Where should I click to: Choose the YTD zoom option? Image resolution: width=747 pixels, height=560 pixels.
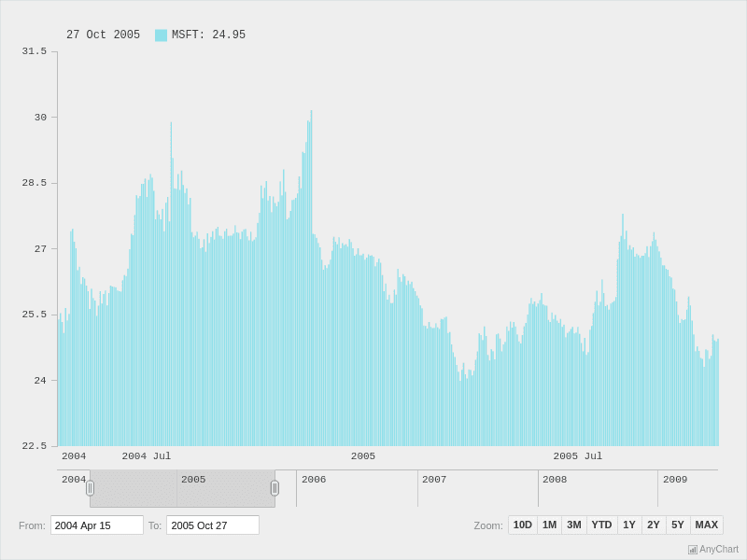tap(601, 525)
